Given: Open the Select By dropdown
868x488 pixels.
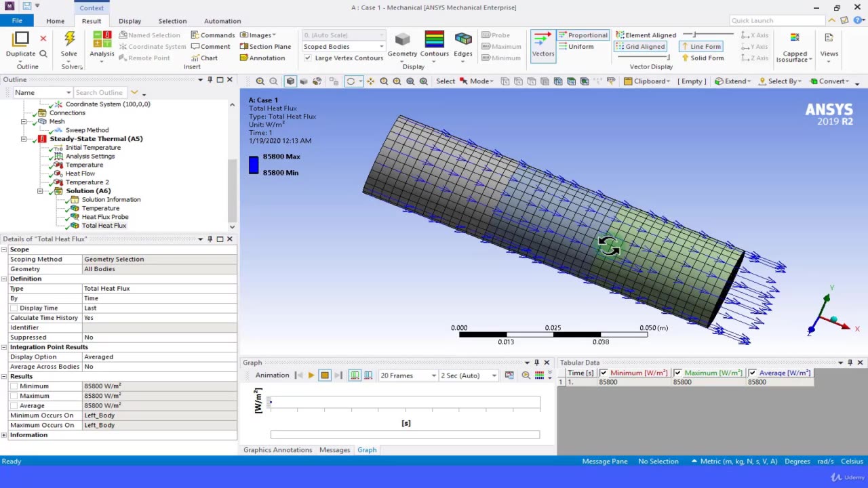Looking at the screenshot, I should 781,81.
